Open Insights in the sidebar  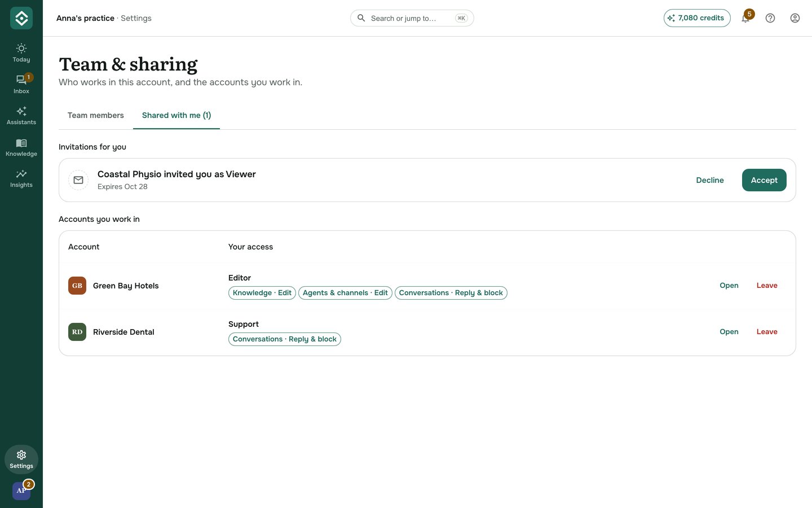coord(21,178)
